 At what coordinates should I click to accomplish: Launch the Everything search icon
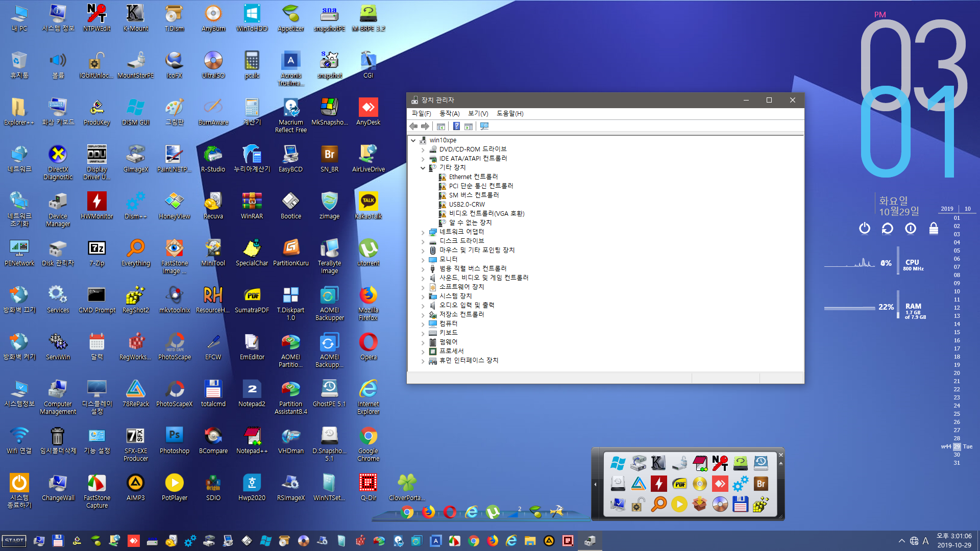point(136,253)
